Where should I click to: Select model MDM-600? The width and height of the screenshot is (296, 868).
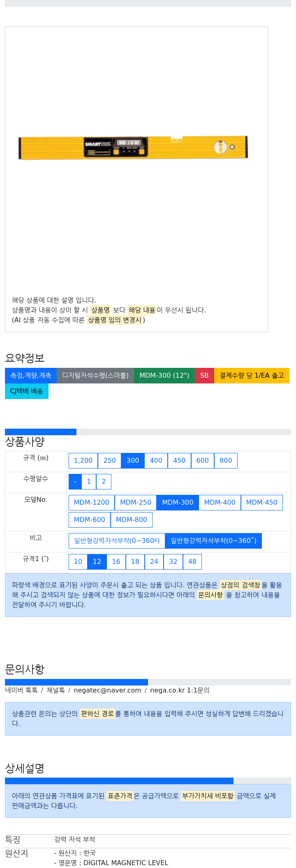coord(89,519)
